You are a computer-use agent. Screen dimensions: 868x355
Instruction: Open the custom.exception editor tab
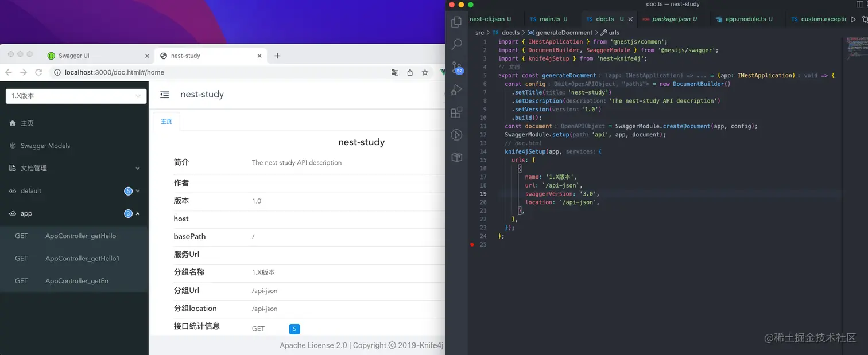[x=817, y=19]
